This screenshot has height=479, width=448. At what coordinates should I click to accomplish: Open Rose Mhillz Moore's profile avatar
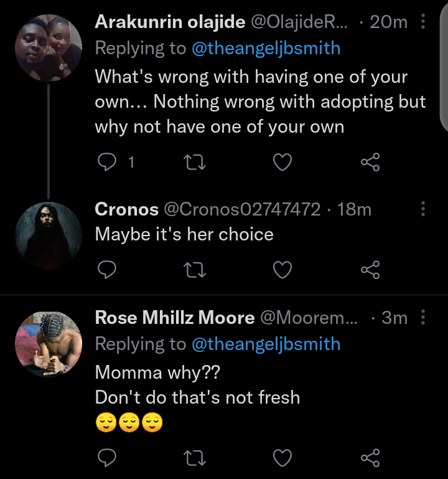click(x=49, y=344)
